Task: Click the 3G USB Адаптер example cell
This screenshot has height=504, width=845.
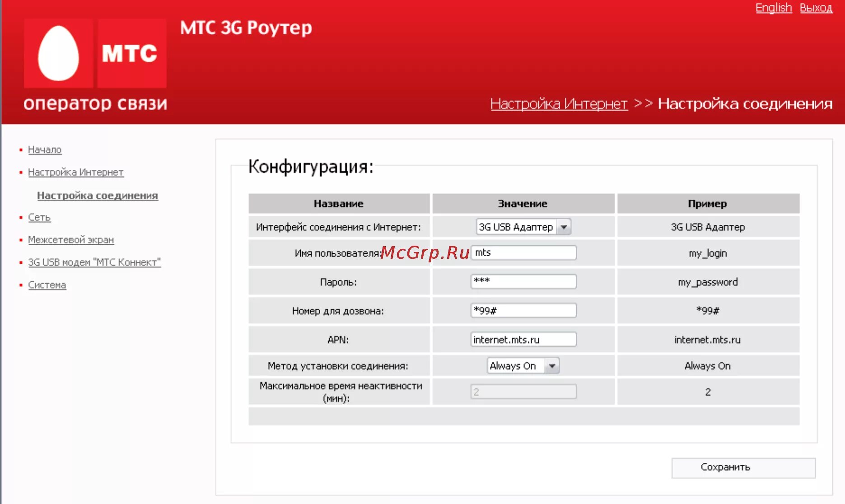Action: coord(708,227)
